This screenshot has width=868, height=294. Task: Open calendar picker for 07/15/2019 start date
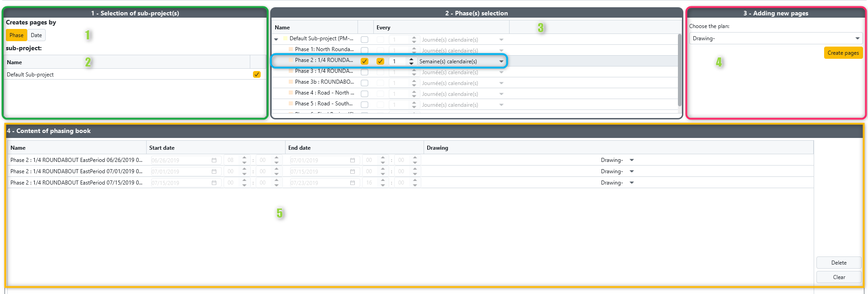pyautogui.click(x=214, y=183)
